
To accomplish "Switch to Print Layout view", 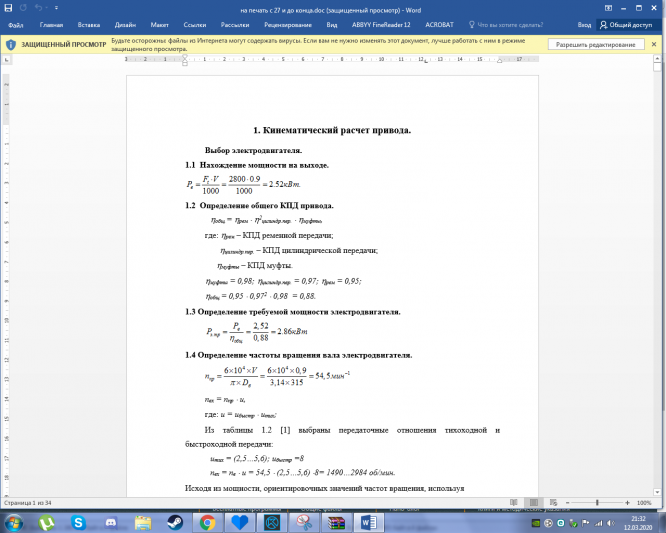I will tap(533, 502).
